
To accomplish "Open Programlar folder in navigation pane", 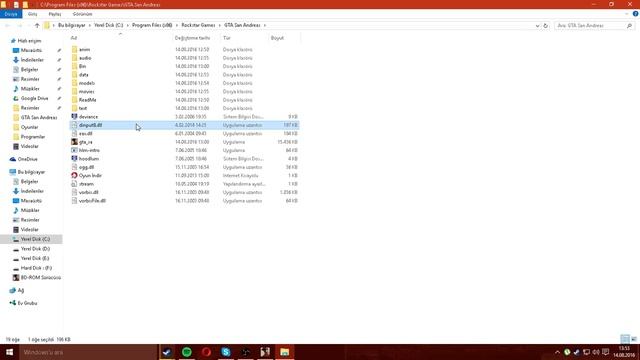I will tap(33, 137).
